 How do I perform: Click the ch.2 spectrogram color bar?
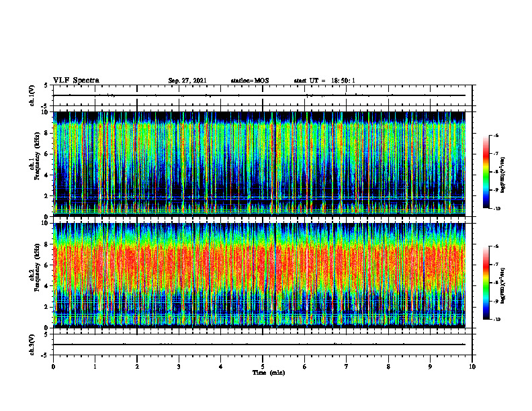(x=486, y=283)
